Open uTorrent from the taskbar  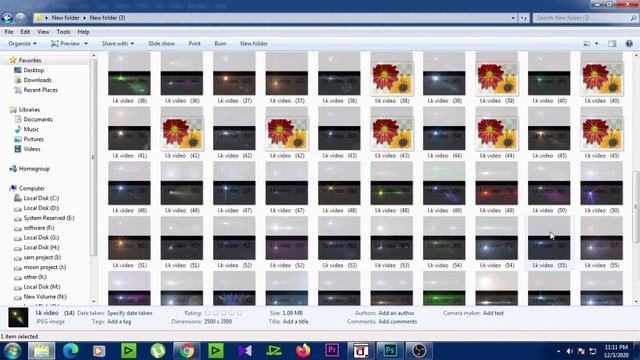158,351
